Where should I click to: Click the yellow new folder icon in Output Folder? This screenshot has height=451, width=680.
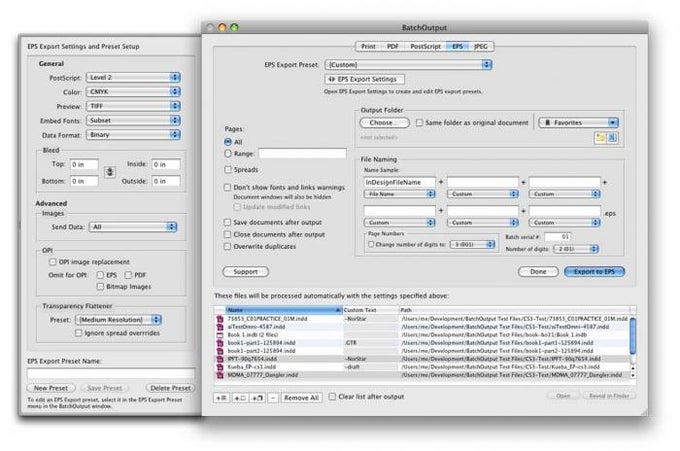pyautogui.click(x=600, y=138)
